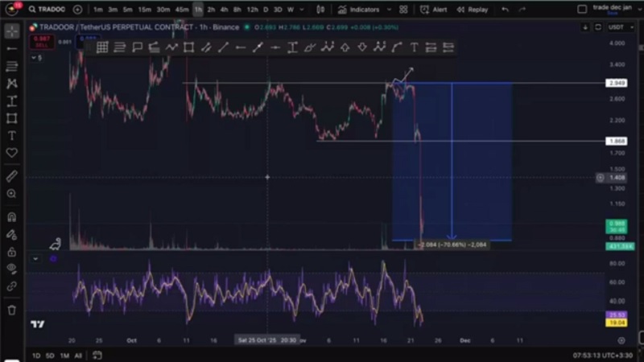
Task: Click the Replay button
Action: pos(473,10)
